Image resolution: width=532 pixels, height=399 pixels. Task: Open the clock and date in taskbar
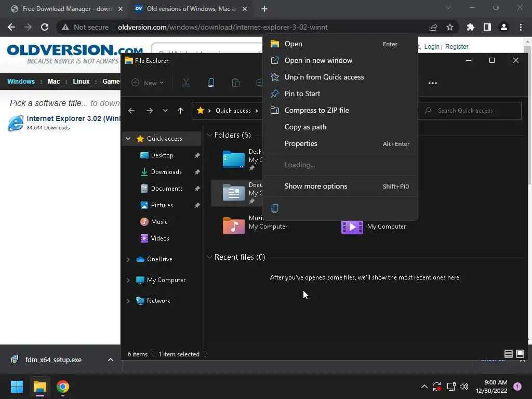point(491,387)
